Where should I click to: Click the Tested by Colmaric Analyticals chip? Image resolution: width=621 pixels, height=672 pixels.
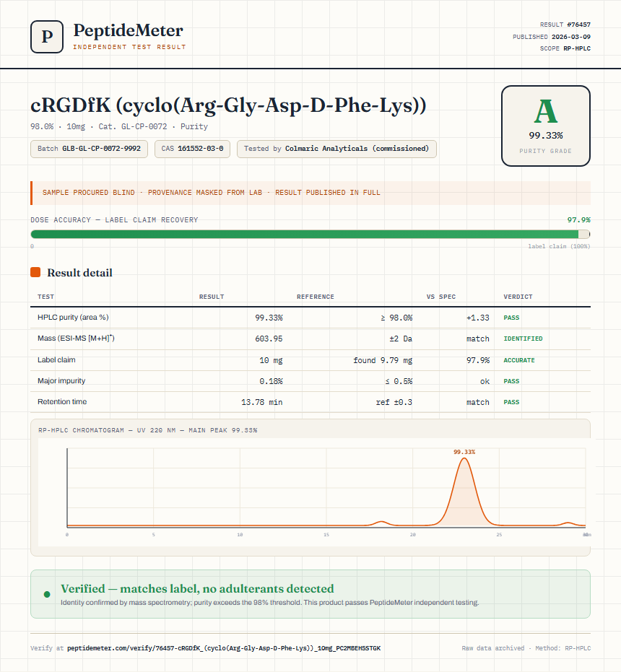336,149
